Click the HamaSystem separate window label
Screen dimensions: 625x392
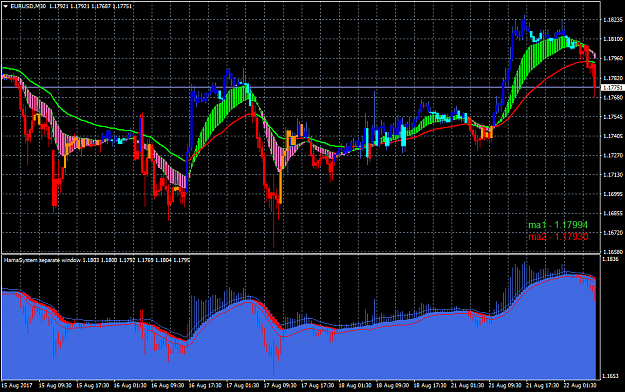tap(42, 260)
